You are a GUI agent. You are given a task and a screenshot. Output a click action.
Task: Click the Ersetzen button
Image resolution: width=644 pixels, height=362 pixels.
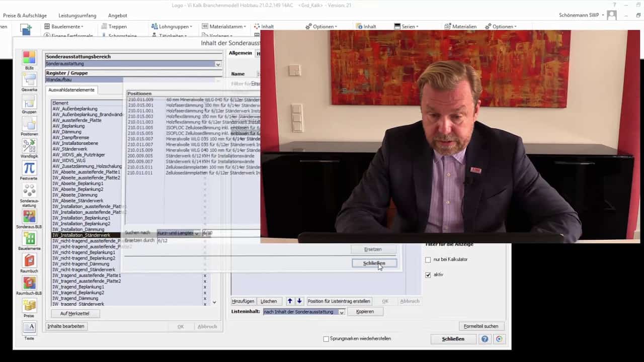pos(373,249)
